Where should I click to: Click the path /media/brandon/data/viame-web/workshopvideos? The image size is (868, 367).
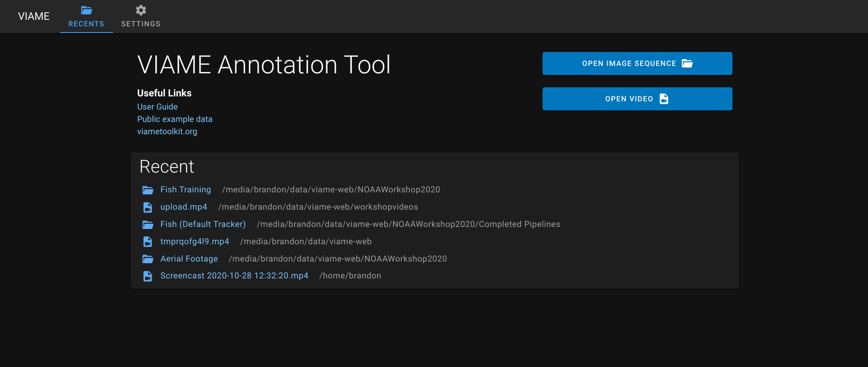(x=318, y=207)
